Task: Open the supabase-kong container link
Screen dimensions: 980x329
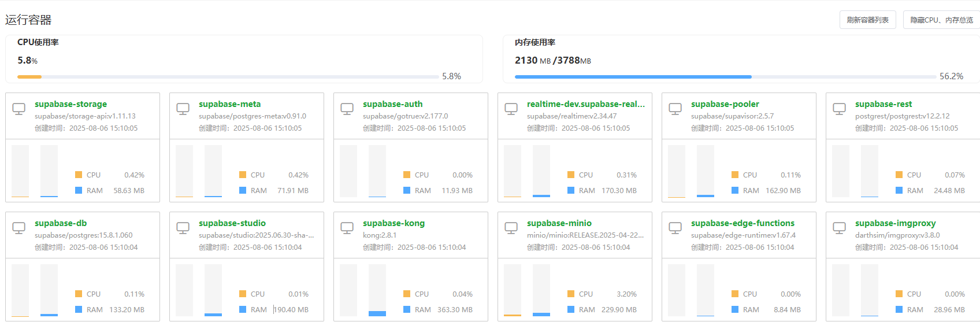Action: click(394, 223)
